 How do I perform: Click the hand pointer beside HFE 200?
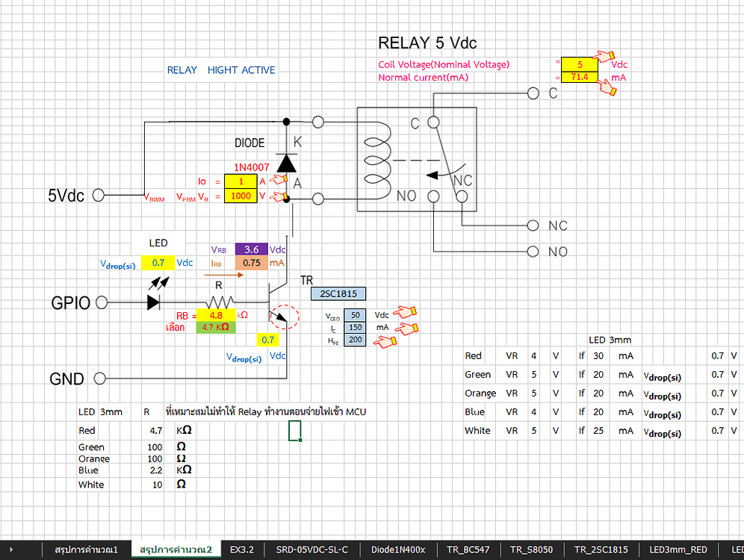(x=385, y=341)
